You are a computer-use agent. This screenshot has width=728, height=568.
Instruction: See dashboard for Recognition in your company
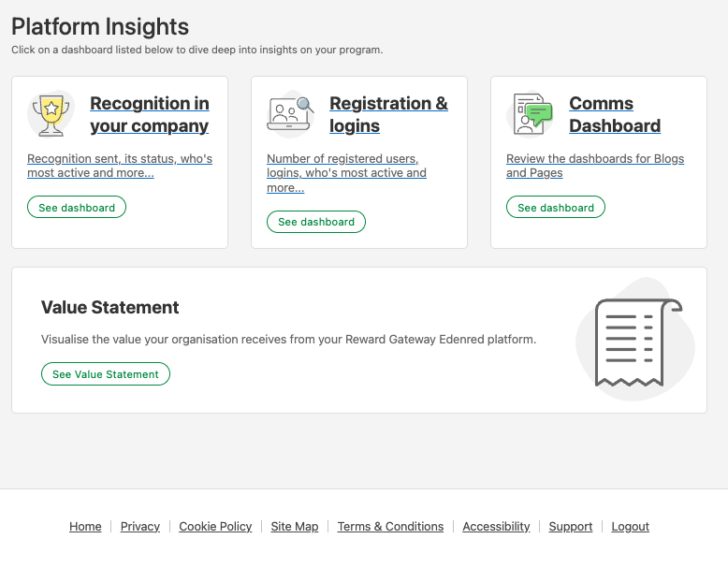tap(77, 207)
